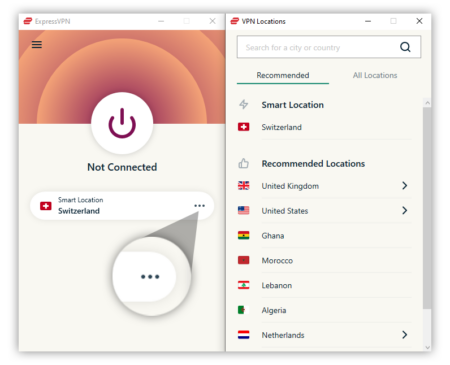
Task: Click the Netherlands flag icon
Action: click(x=244, y=335)
